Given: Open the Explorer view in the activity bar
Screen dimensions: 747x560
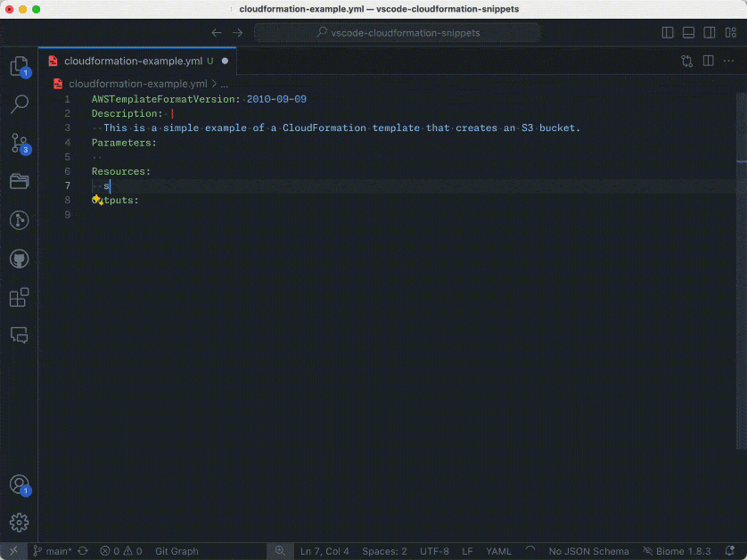Looking at the screenshot, I should [x=19, y=66].
